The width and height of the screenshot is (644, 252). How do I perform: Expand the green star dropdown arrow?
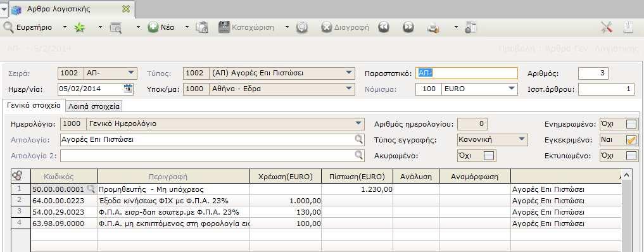coord(101,27)
